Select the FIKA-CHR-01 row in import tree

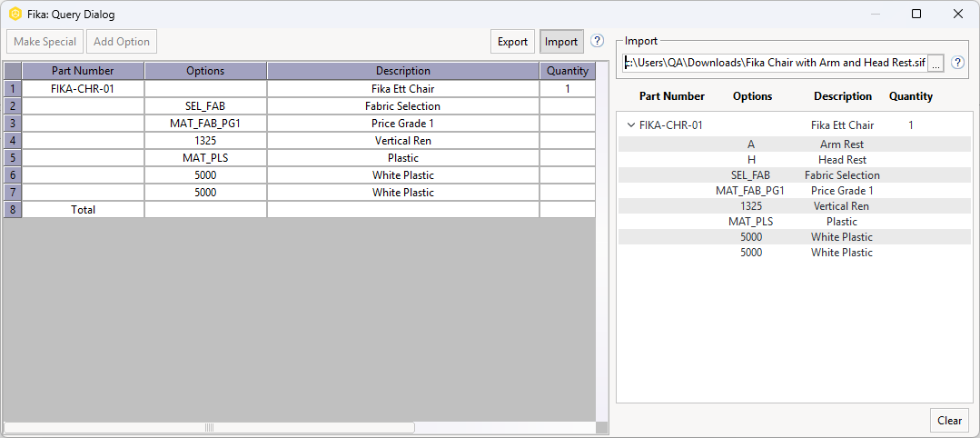click(795, 125)
